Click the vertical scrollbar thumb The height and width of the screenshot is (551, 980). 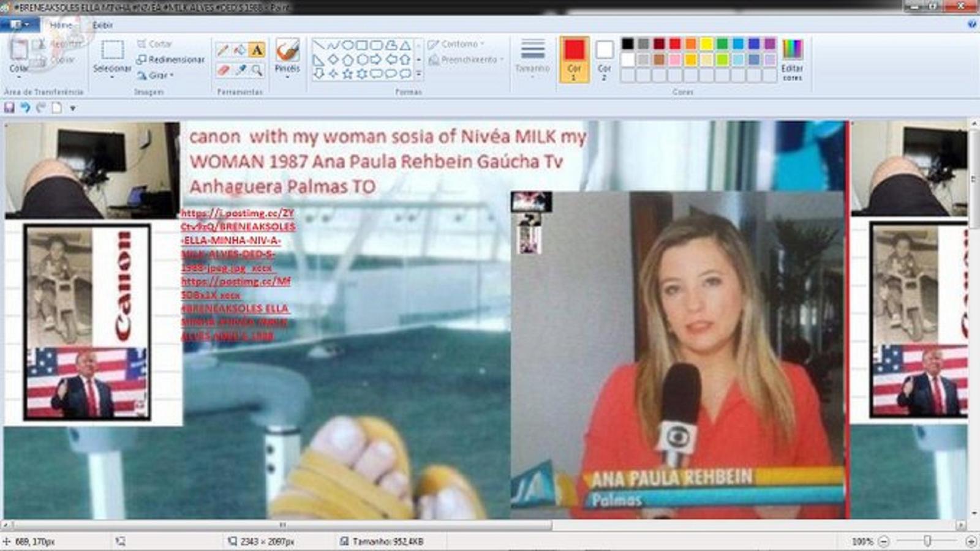[974, 179]
